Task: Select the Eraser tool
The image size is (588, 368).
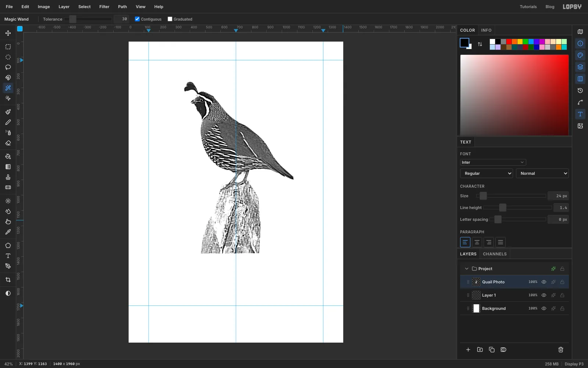Action: (8, 143)
